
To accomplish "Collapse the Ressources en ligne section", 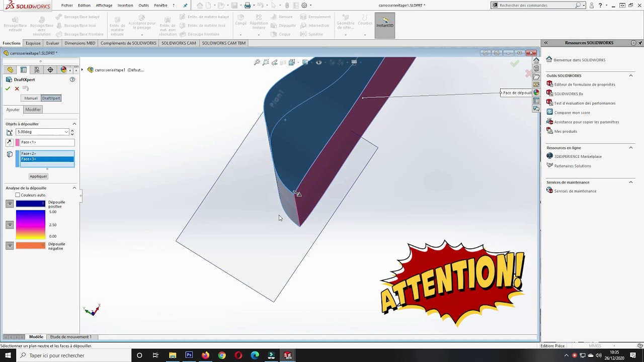I will (x=631, y=148).
